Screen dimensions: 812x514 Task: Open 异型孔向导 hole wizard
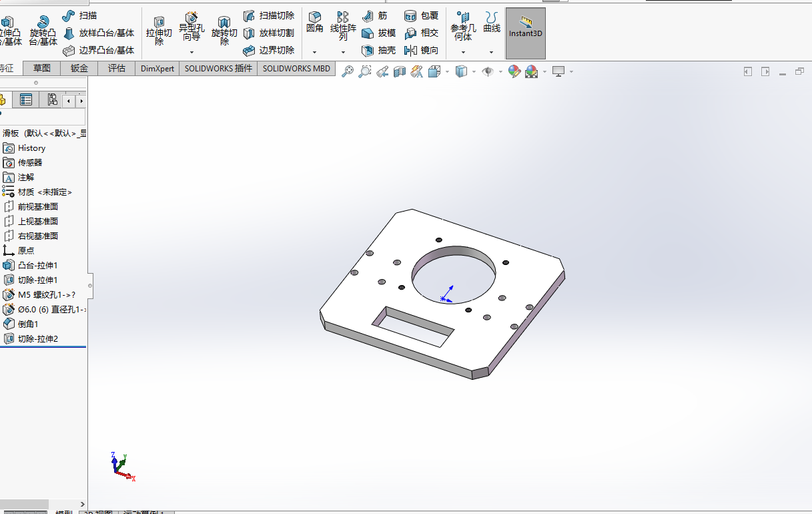coord(191,27)
